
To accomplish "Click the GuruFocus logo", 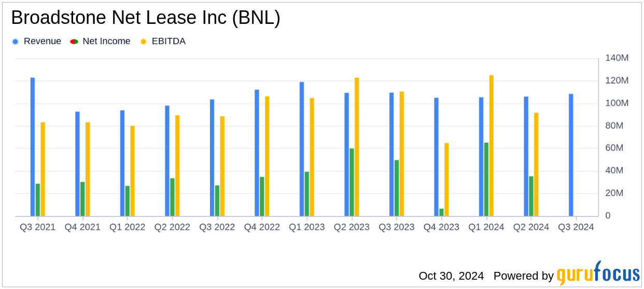I will (598, 273).
